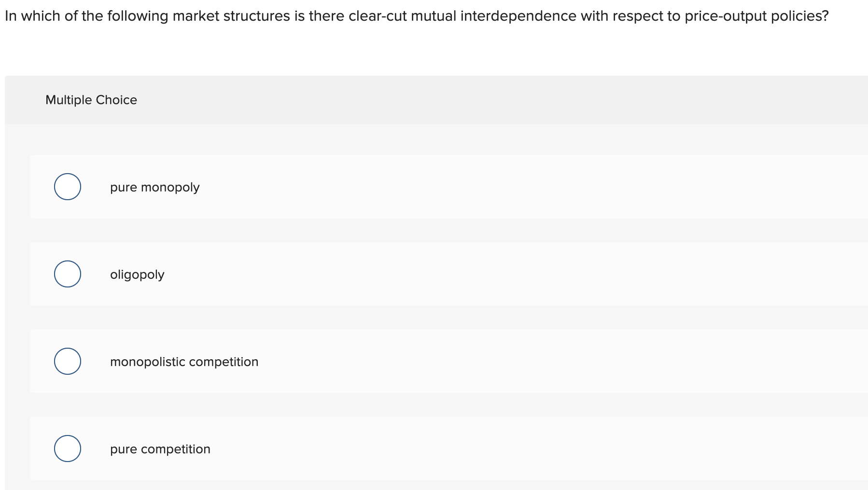868x490 pixels.
Task: Select the pure monopoly radio button
Action: click(67, 187)
